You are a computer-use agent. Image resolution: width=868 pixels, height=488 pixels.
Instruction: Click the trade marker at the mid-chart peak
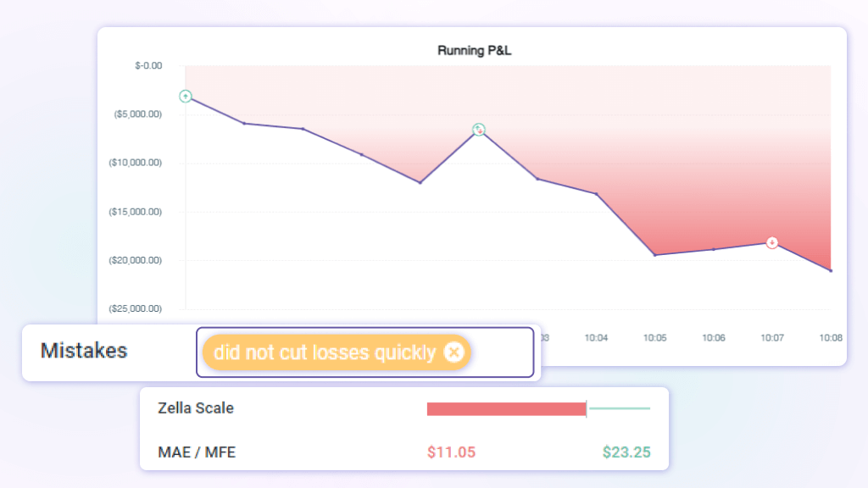(479, 130)
